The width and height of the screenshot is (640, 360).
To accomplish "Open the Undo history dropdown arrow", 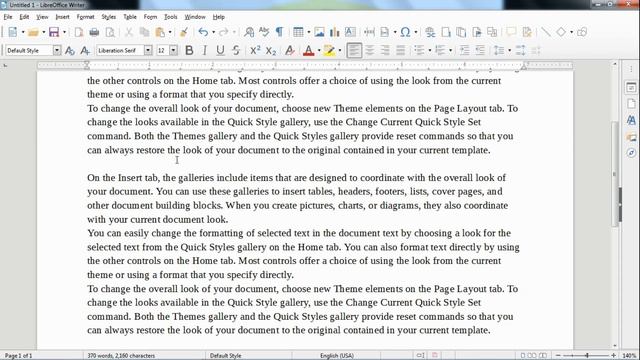I will 213,32.
